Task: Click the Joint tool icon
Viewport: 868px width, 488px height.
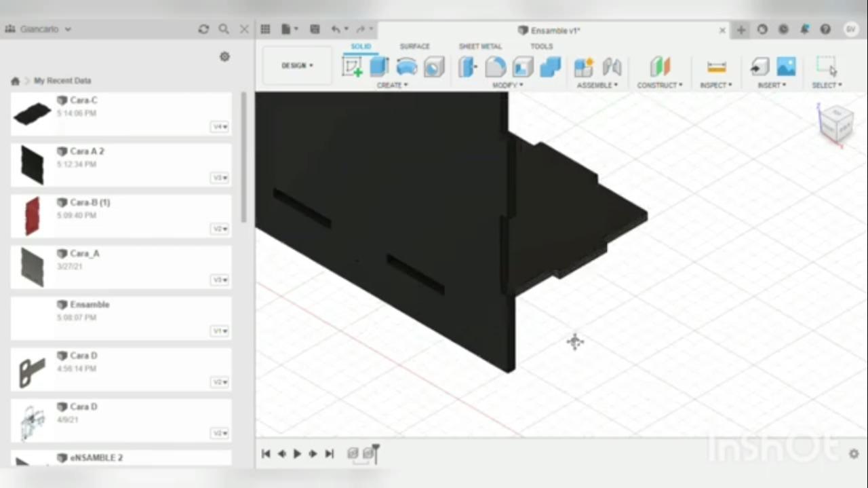Action: pyautogui.click(x=612, y=67)
